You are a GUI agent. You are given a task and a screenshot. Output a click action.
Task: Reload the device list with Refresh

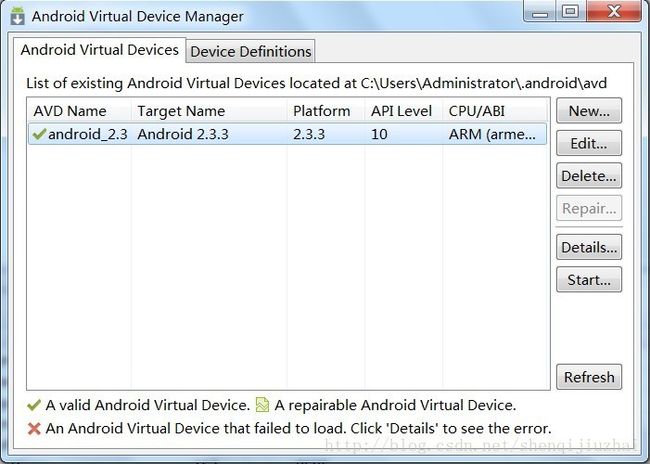tap(589, 377)
